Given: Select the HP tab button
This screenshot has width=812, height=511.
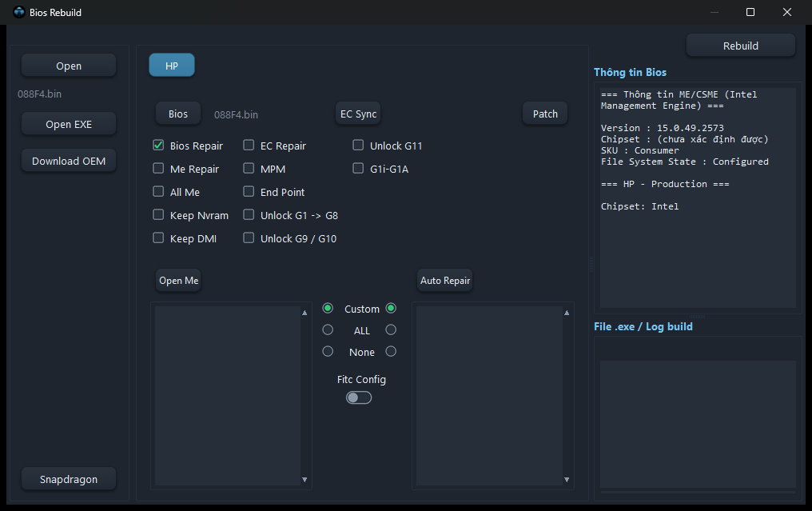Looking at the screenshot, I should [x=172, y=66].
